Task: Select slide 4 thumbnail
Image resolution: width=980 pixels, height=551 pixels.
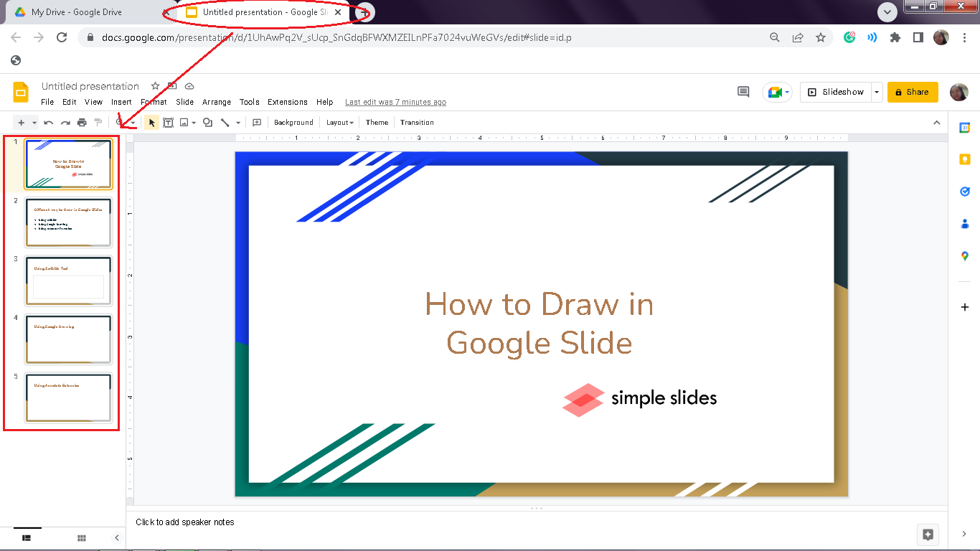Action: pyautogui.click(x=68, y=339)
